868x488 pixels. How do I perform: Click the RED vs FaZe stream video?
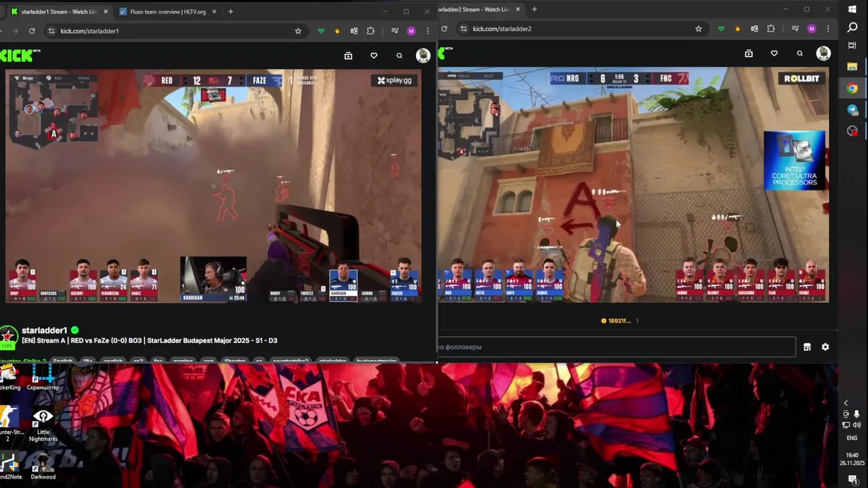point(214,185)
